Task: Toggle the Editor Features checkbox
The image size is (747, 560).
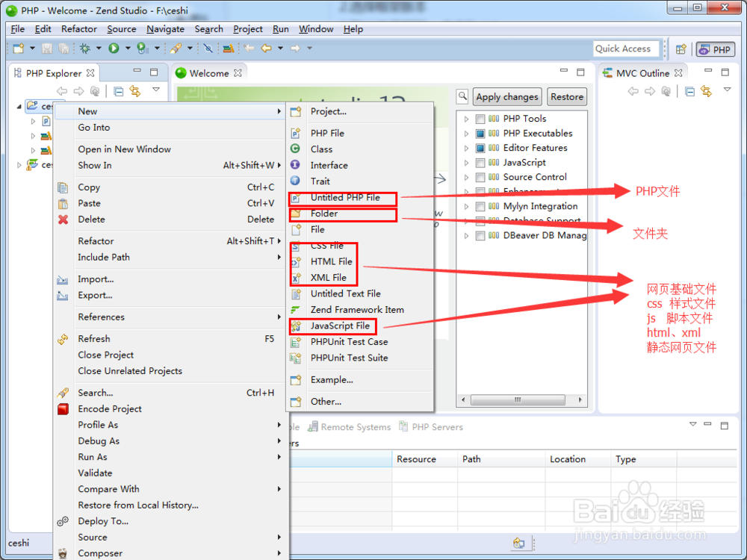Action: click(480, 148)
